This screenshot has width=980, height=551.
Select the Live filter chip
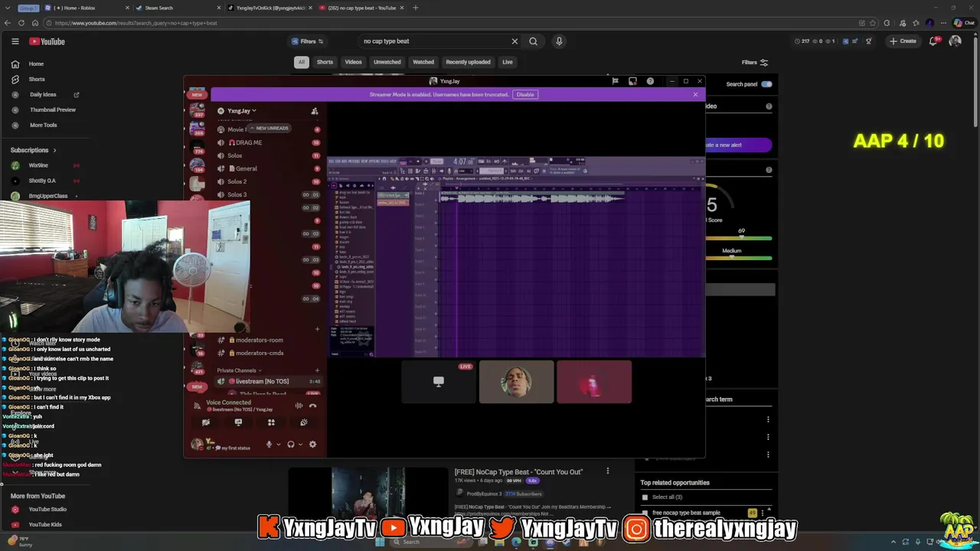[x=508, y=62]
